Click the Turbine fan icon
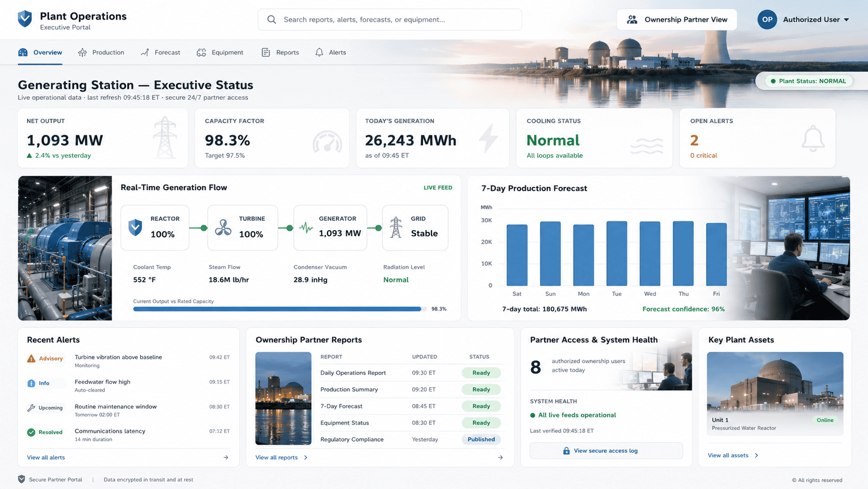This screenshot has width=868, height=489. [223, 228]
